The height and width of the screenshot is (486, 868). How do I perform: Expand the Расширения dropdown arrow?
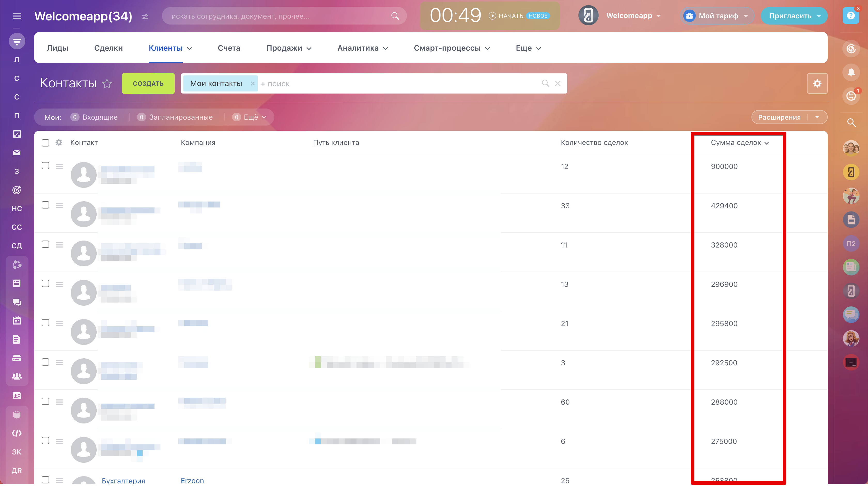(817, 117)
